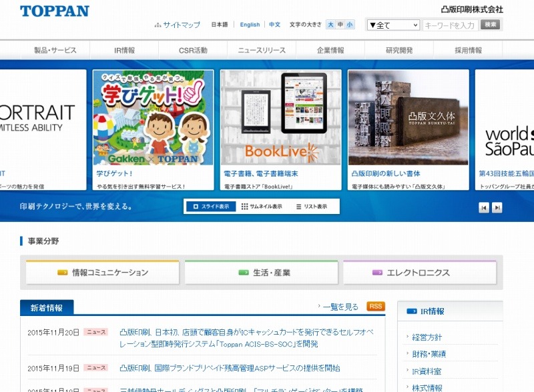The image size is (534, 392).
Task: Switch to リスト表示 list view
Action: click(311, 207)
